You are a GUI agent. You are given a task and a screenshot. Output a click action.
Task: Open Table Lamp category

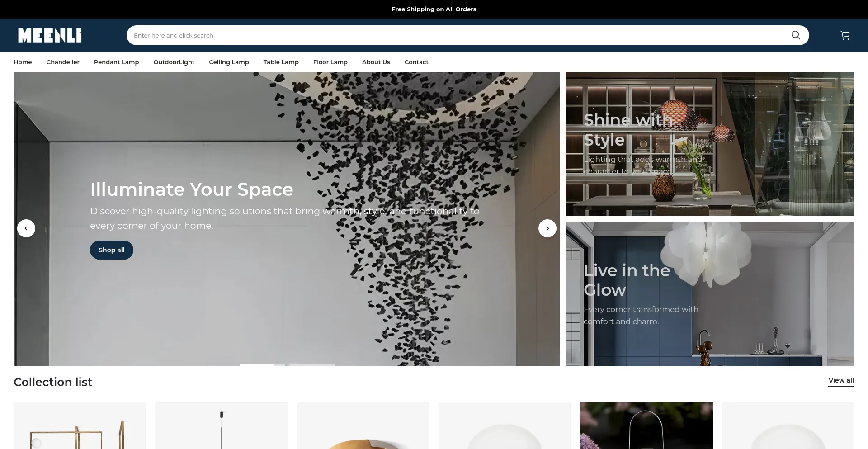[281, 62]
